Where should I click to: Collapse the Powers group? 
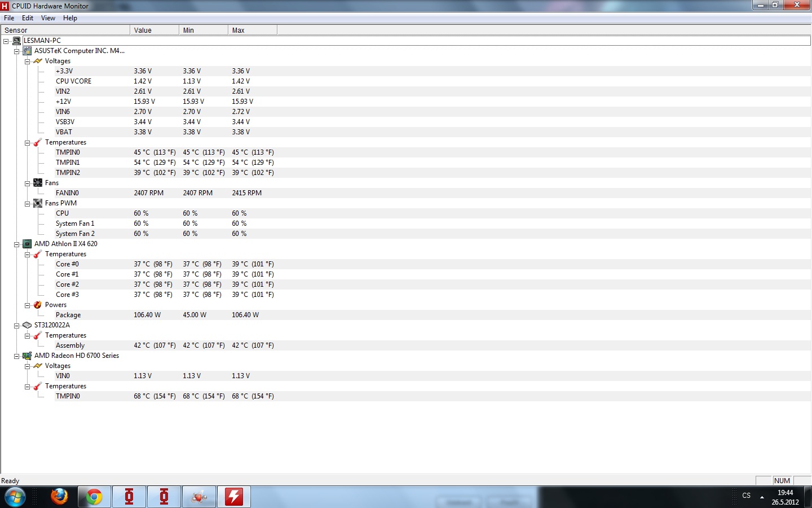pos(27,305)
